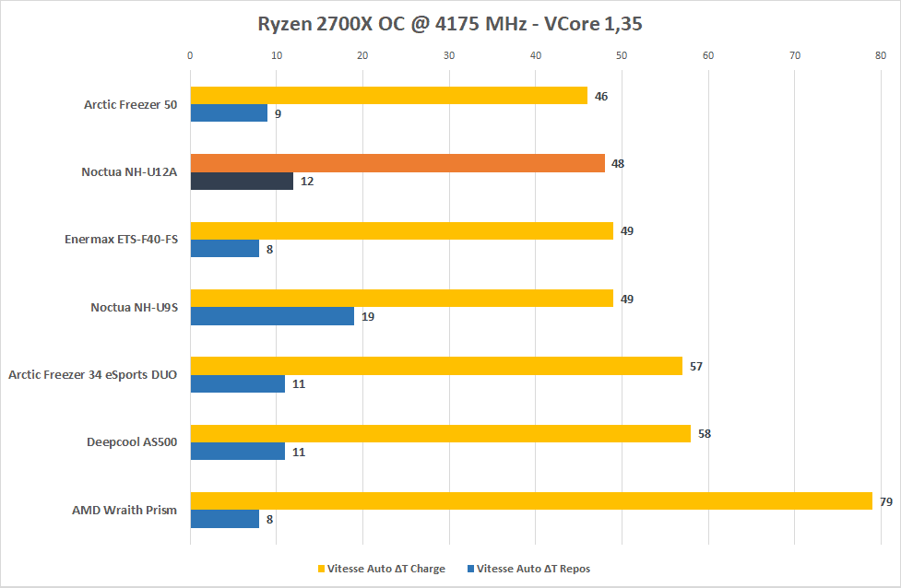901x588 pixels.
Task: Click the yellow Arctic Freezer 34 bar valued 57
Action: point(436,366)
